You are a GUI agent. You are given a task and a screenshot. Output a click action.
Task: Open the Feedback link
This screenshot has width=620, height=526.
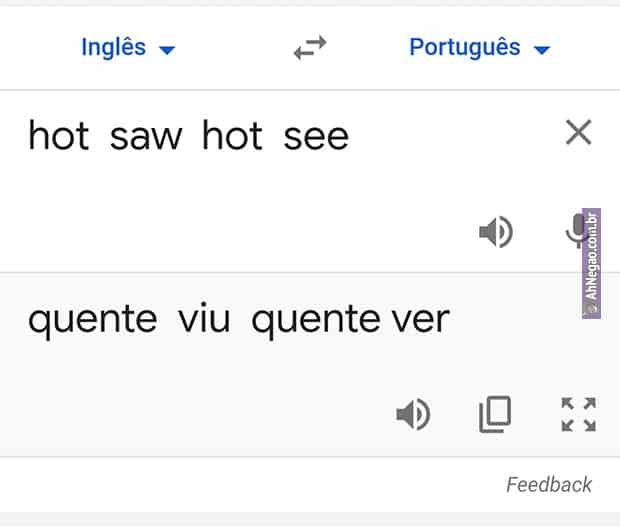click(549, 485)
